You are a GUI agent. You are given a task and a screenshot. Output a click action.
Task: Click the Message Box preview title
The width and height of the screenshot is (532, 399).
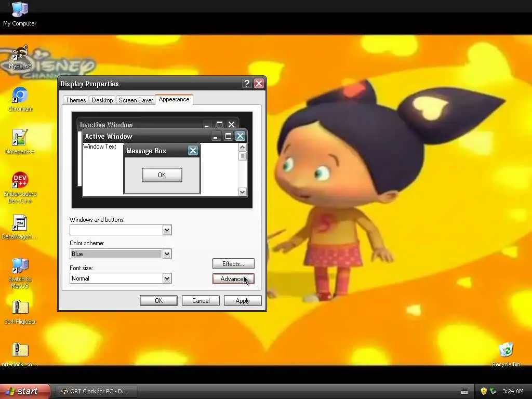pyautogui.click(x=146, y=151)
